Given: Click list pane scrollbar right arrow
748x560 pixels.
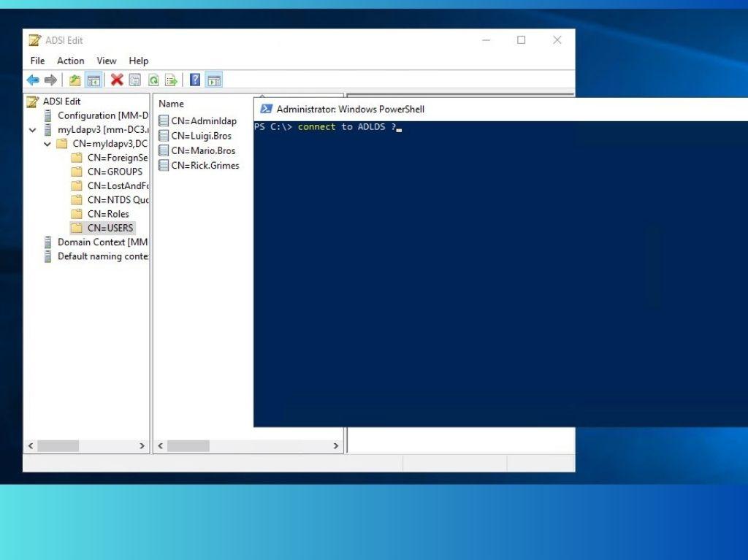Looking at the screenshot, I should (x=336, y=445).
